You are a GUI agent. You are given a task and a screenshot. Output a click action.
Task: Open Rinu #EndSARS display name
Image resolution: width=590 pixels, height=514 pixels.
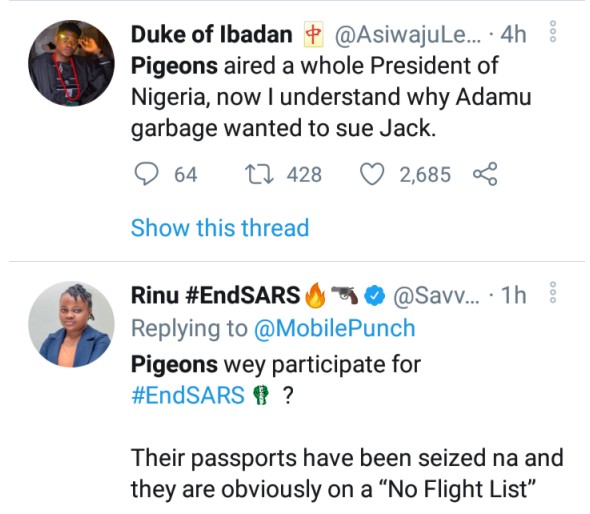pyautogui.click(x=215, y=295)
